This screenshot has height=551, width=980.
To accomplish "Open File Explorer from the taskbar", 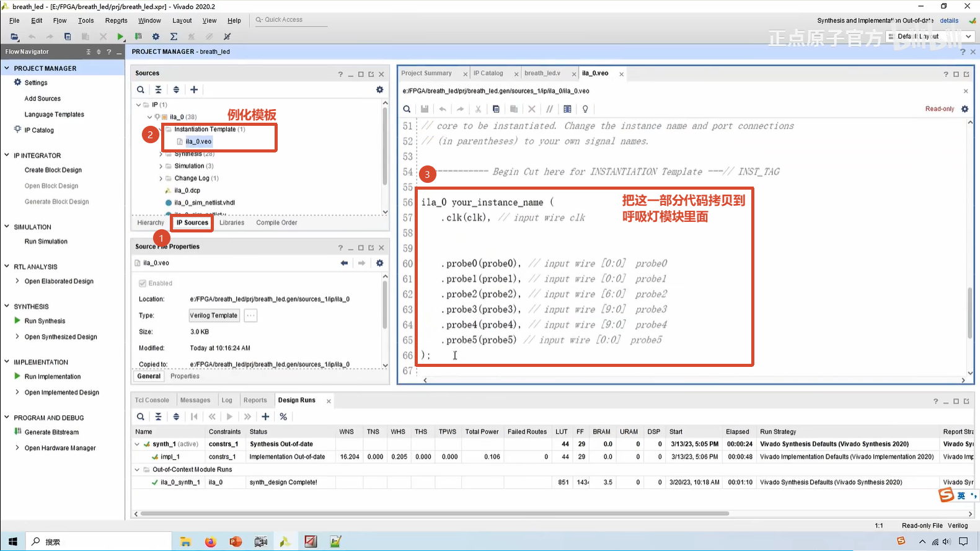I will click(x=185, y=542).
